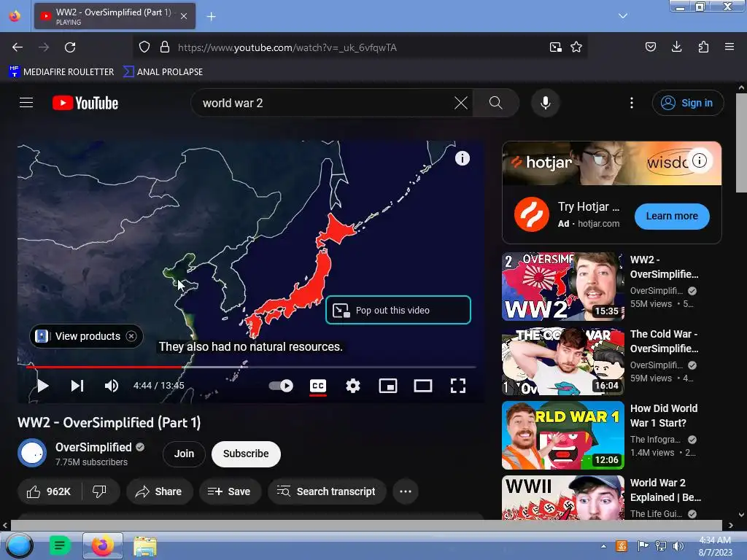
Task: Open How Did World War 1 Start thumbnail
Action: click(x=562, y=435)
